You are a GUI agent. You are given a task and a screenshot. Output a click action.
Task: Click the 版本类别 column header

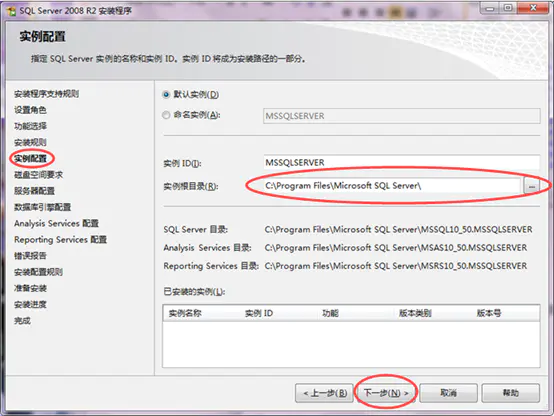(415, 313)
